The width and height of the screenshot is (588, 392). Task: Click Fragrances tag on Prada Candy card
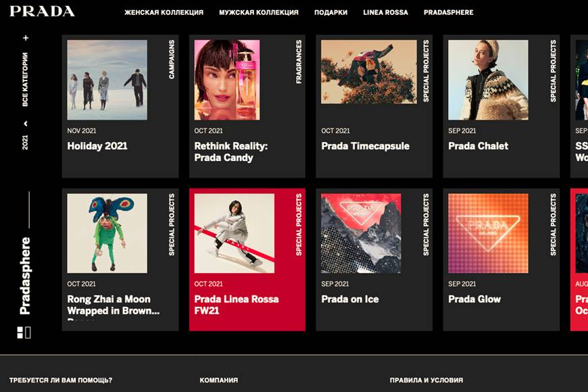coord(299,62)
